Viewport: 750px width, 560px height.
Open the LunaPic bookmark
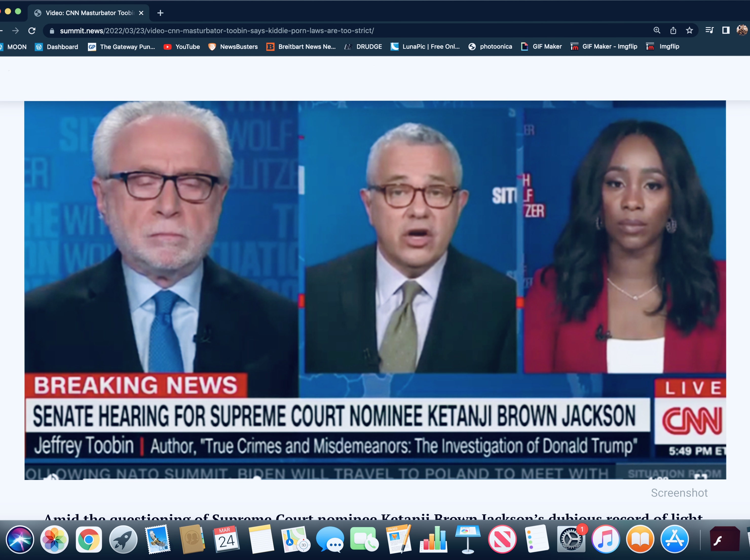pos(425,47)
